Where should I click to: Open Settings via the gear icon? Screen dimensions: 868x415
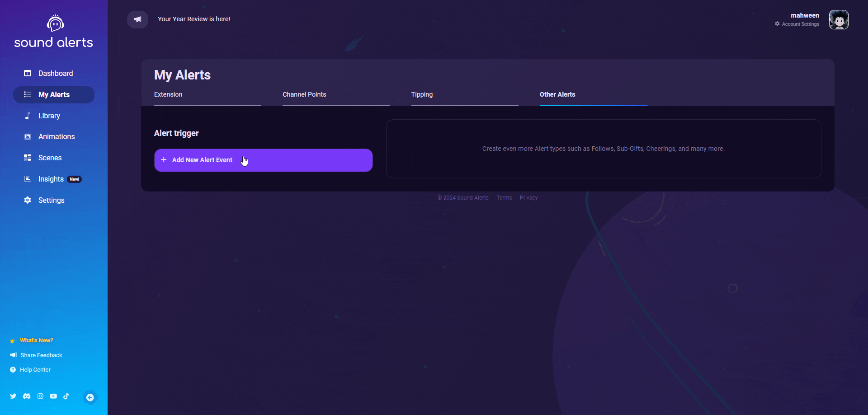(28, 200)
